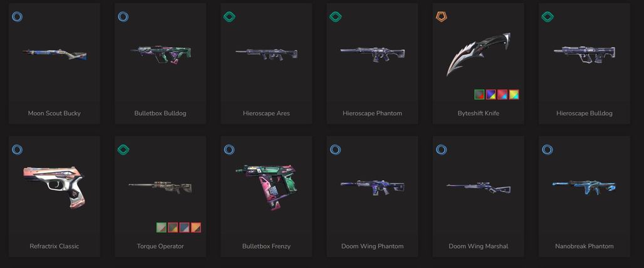
Task: Click the blue tier icon on Bulletbox Frenzy
Action: coord(229,150)
